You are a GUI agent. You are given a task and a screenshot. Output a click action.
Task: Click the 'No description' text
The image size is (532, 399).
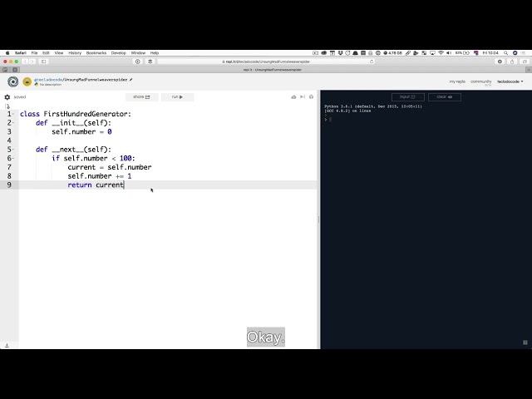pos(51,85)
